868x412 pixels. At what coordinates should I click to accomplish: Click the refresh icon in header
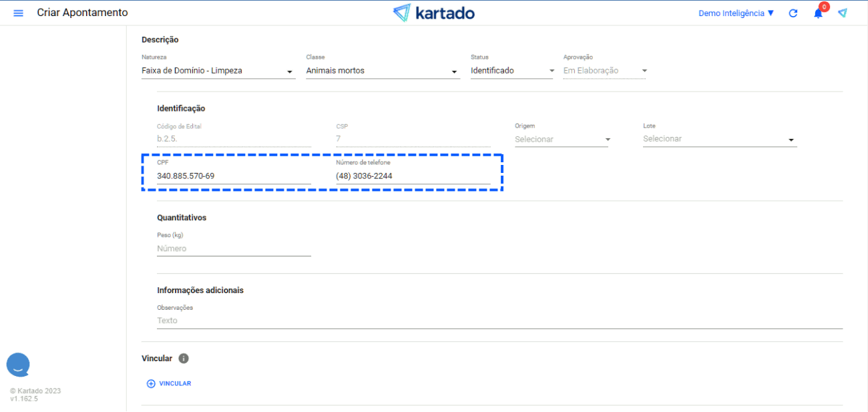tap(793, 13)
